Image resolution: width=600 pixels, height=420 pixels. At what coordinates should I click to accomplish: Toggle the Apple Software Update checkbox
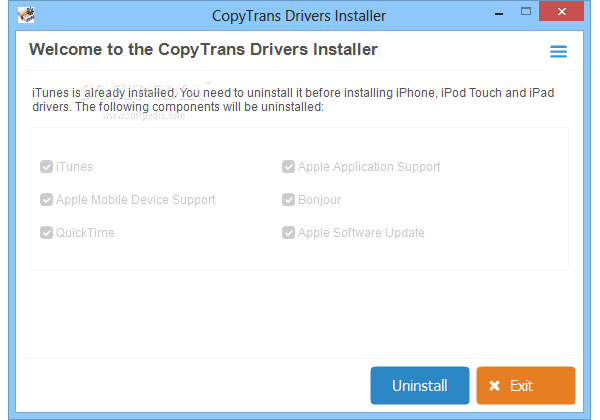click(288, 233)
